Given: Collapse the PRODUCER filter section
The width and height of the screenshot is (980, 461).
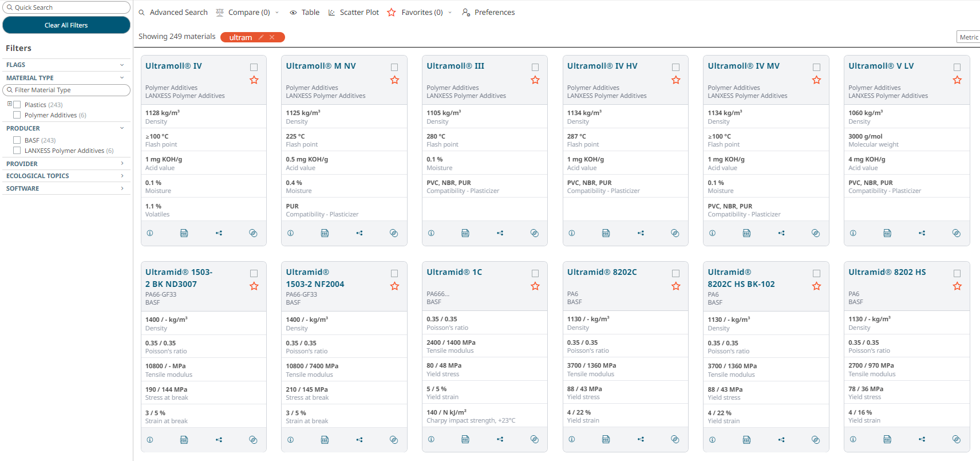Looking at the screenshot, I should [122, 128].
